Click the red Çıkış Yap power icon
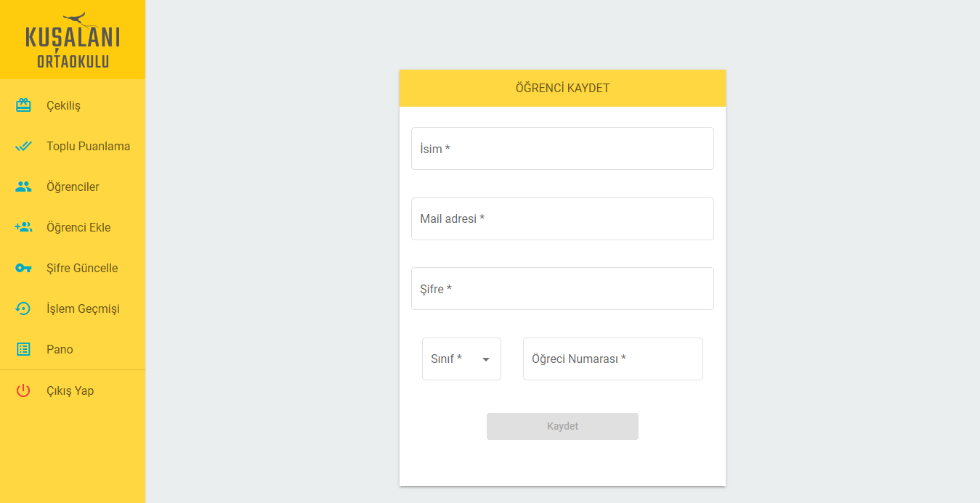Image resolution: width=980 pixels, height=503 pixels. (23, 390)
